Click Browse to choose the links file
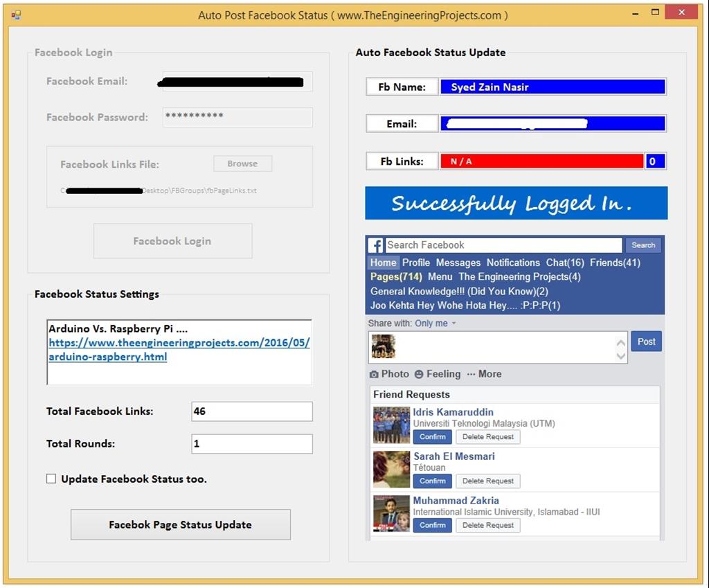This screenshot has height=588, width=709. click(242, 163)
